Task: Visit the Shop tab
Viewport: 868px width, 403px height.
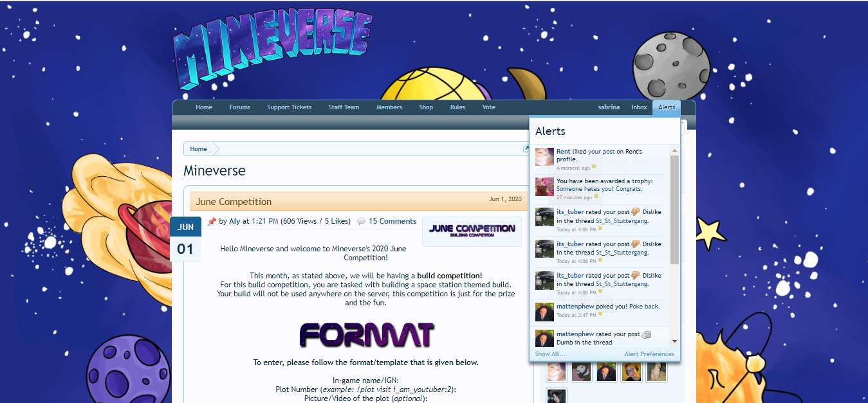Action: point(426,107)
